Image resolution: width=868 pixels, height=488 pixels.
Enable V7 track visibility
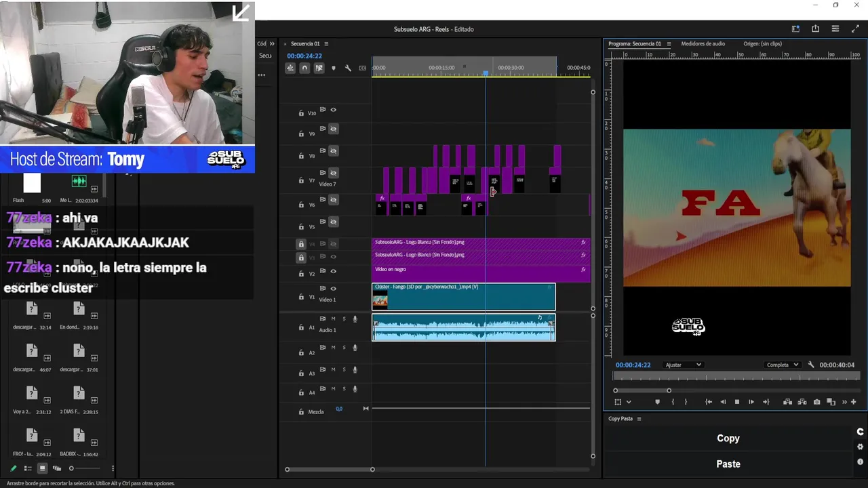(x=333, y=174)
